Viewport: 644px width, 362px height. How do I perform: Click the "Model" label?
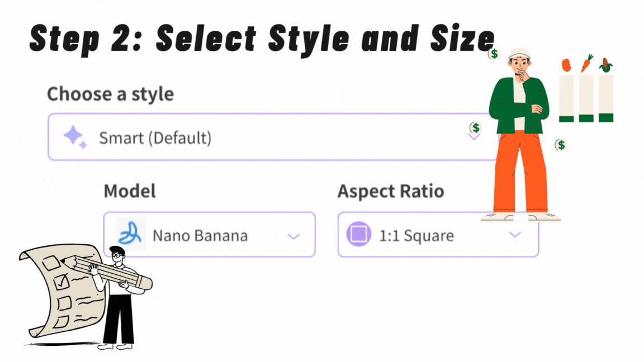pos(130,192)
